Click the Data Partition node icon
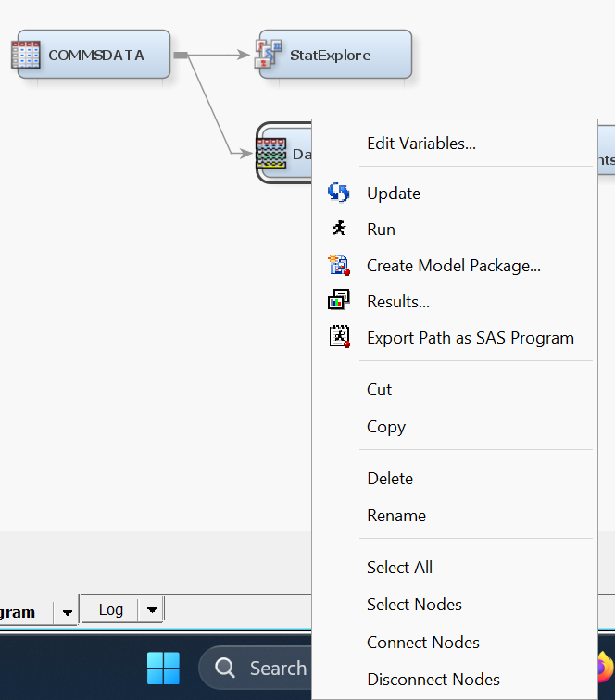Screen dimensions: 615x700 pos(271,154)
